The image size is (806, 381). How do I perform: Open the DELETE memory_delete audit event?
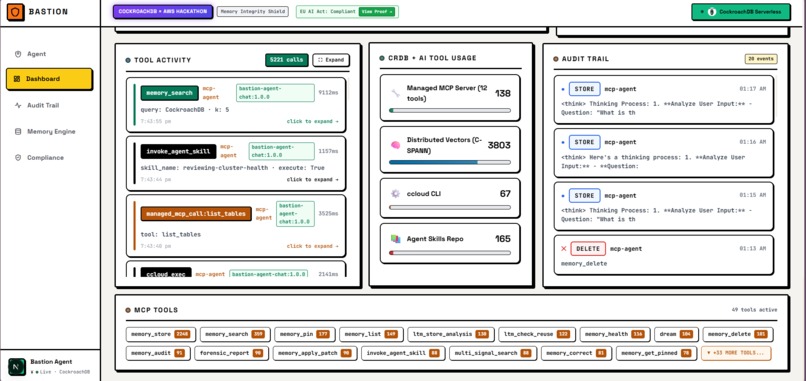664,255
